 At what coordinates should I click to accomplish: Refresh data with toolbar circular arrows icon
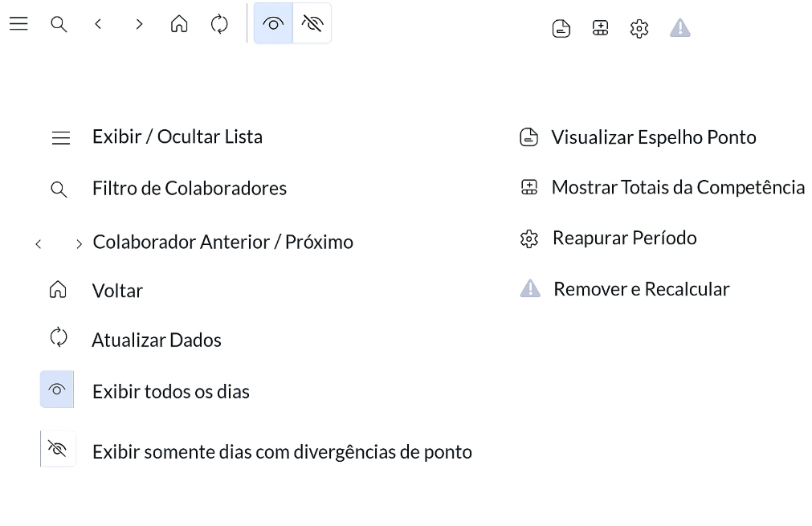[219, 24]
